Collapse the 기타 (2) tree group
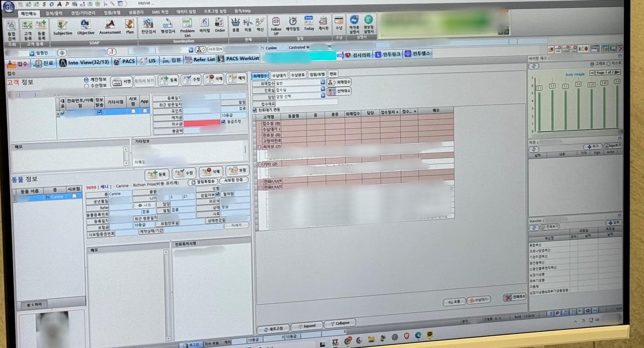Viewport: 644px width, 348px height. pos(260,164)
